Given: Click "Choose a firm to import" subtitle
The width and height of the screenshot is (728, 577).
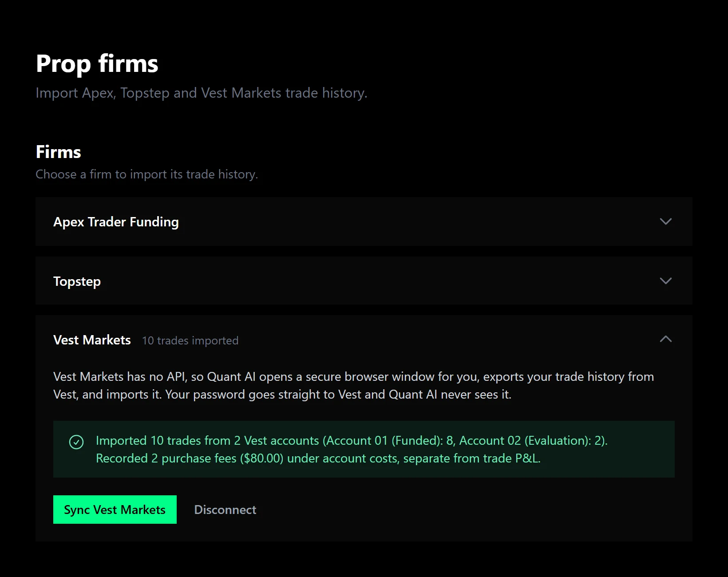Looking at the screenshot, I should (x=146, y=174).
